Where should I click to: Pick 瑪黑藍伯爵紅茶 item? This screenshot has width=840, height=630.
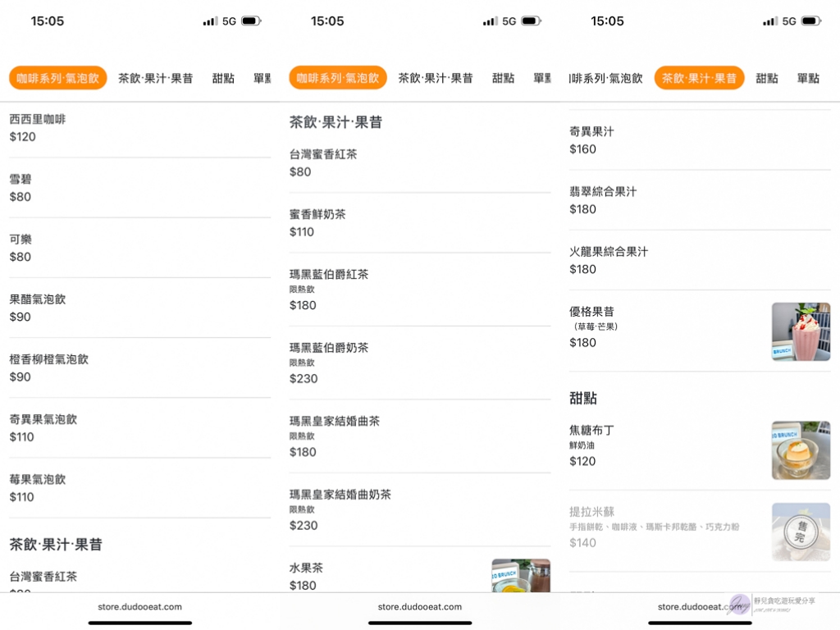click(420, 290)
